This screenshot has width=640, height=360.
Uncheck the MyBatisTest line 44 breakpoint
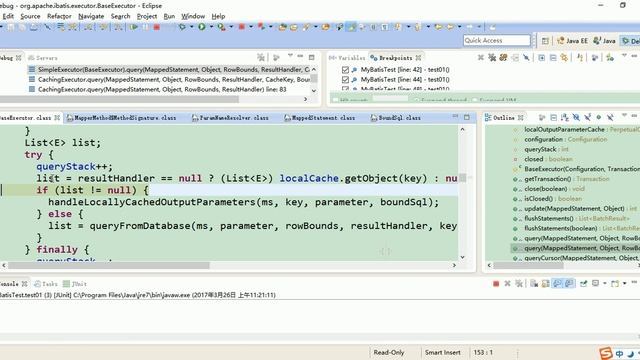click(345, 80)
